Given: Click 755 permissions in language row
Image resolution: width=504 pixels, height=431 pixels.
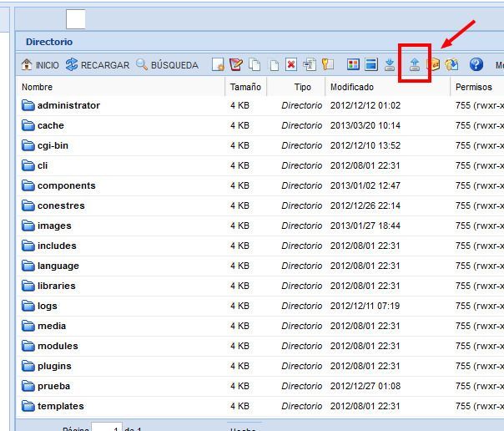Looking at the screenshot, I should tap(480, 266).
